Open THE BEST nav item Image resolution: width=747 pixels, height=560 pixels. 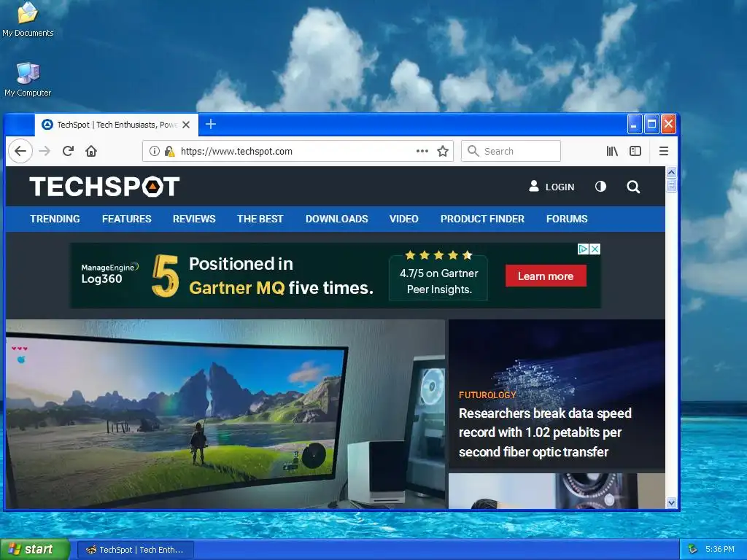coord(260,219)
